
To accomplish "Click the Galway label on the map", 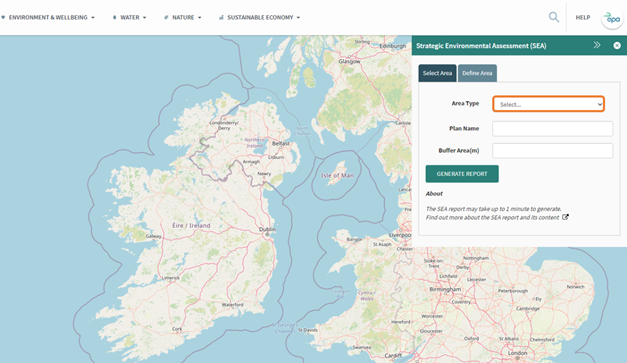I will pyautogui.click(x=154, y=236).
